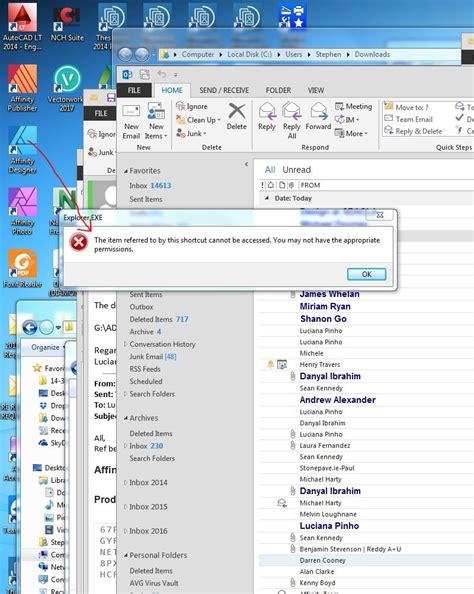Open the IM dropdown in Respond group
Viewport: 474px width, 594px height.
(x=347, y=120)
